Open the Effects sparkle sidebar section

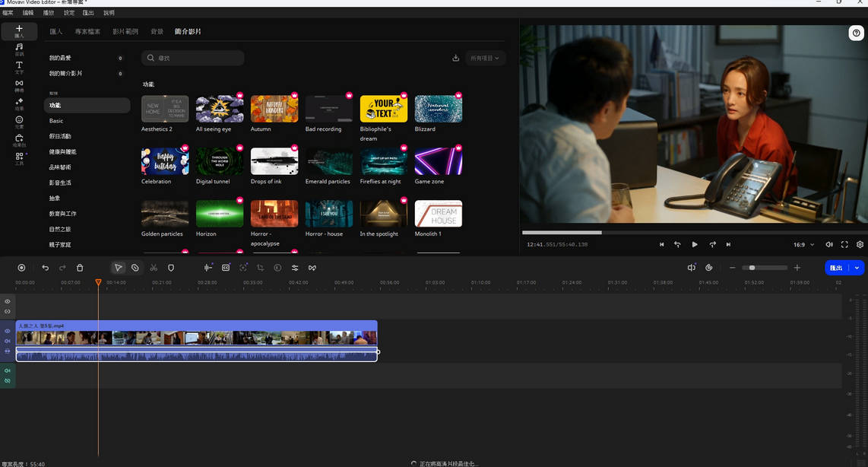[x=19, y=103]
